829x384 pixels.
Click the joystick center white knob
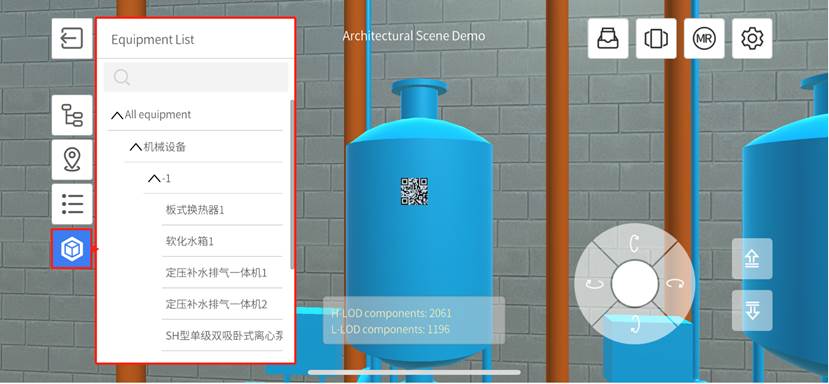point(634,284)
